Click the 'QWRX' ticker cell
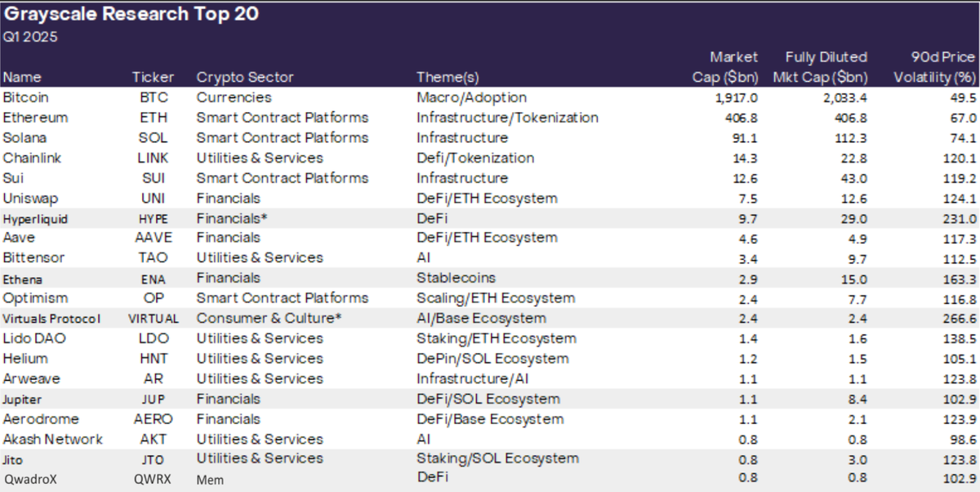 click(x=154, y=479)
